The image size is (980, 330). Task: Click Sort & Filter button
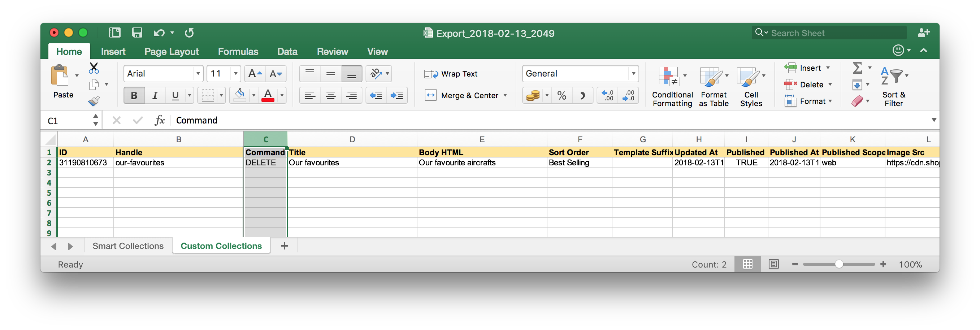[893, 87]
